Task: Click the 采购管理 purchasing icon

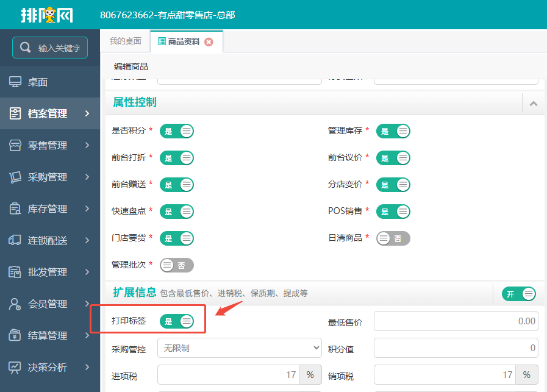Action: (x=15, y=177)
